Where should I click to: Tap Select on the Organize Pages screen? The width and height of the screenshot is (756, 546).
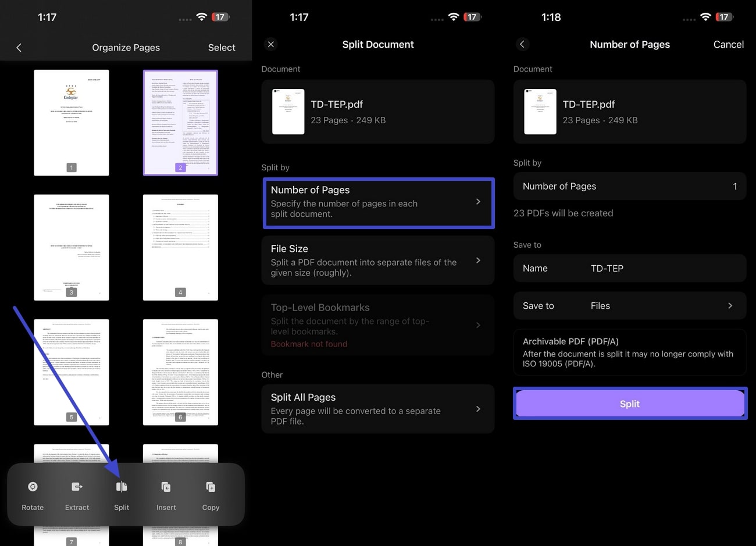[x=222, y=48]
